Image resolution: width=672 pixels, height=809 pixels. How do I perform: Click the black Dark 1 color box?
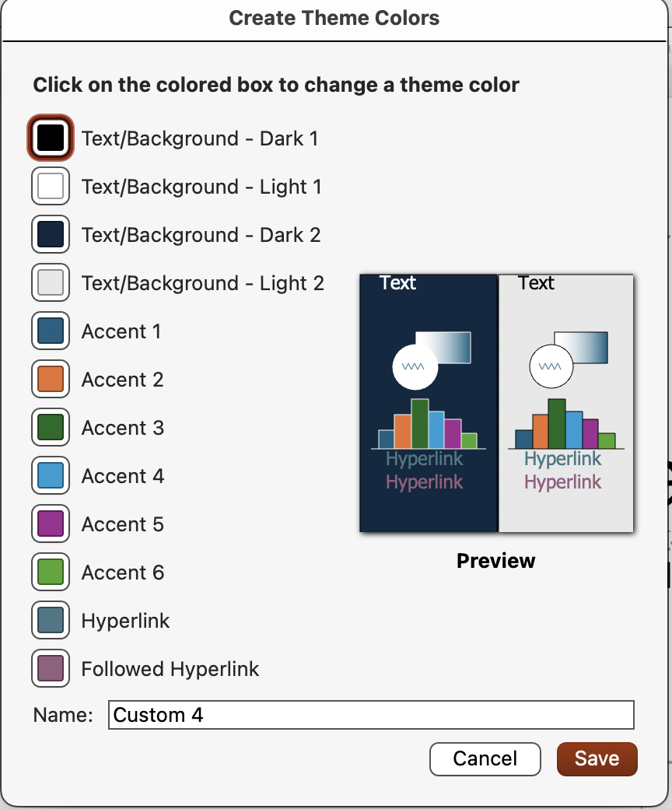pyautogui.click(x=51, y=138)
